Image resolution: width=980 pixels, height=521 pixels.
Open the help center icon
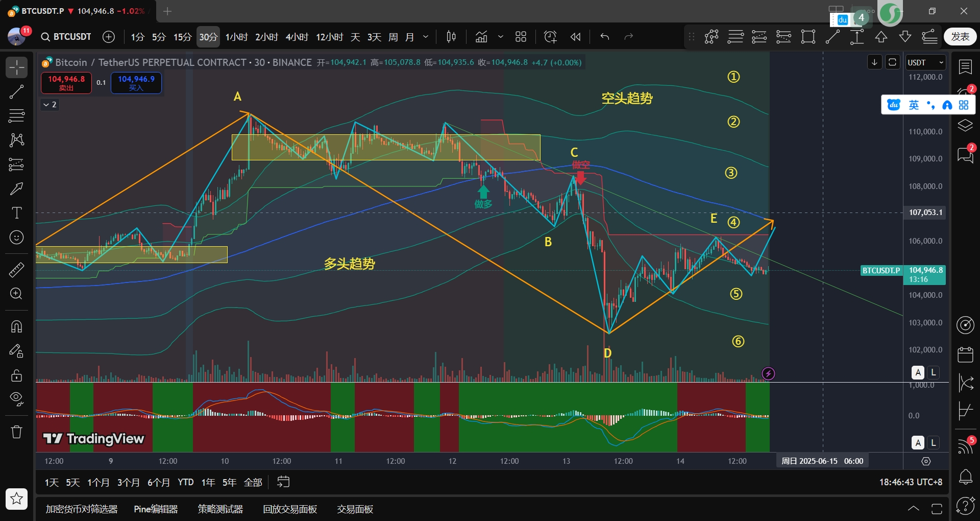tap(965, 506)
